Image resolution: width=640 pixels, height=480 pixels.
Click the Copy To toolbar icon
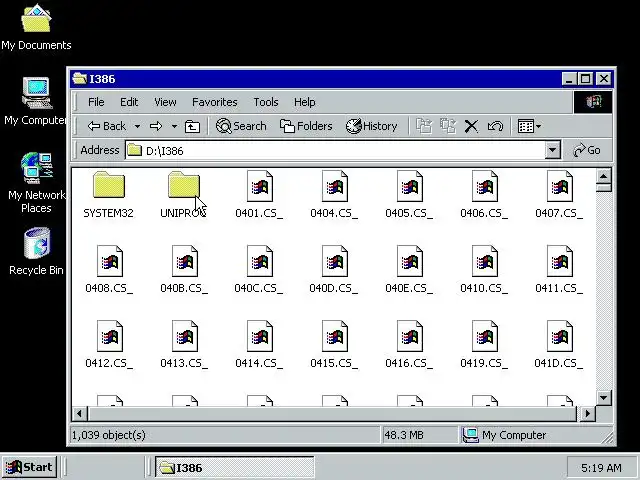pos(448,126)
